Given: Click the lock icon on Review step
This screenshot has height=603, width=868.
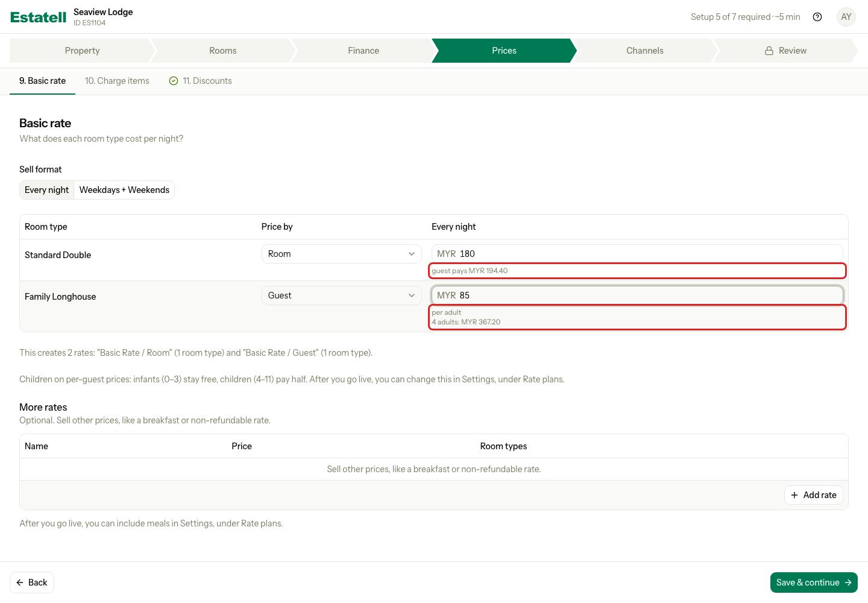Looking at the screenshot, I should pyautogui.click(x=769, y=51).
